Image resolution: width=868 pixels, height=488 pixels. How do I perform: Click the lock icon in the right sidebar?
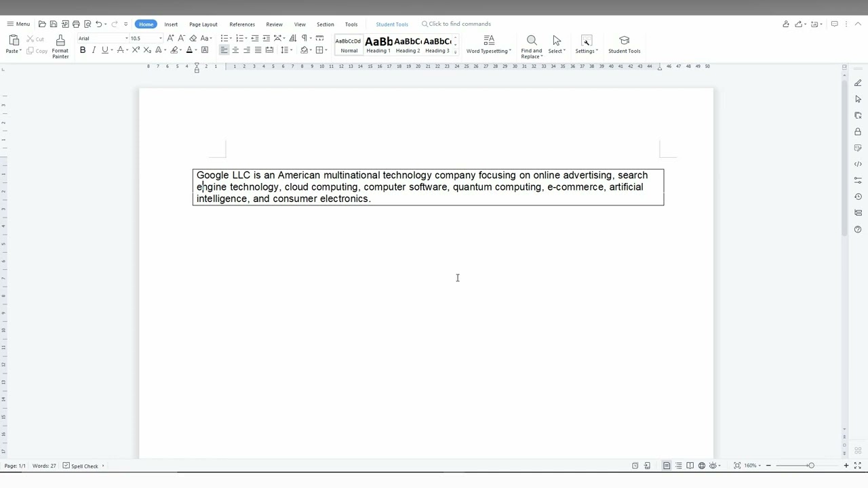coord(858,131)
